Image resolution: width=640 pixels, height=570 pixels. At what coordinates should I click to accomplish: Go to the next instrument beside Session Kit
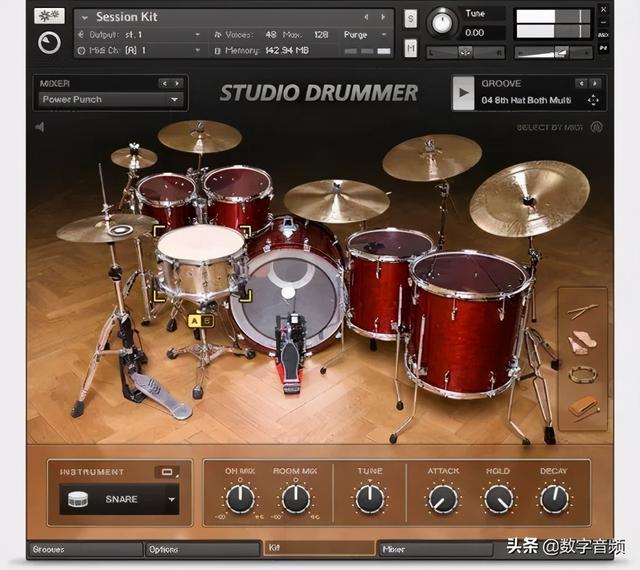[383, 17]
